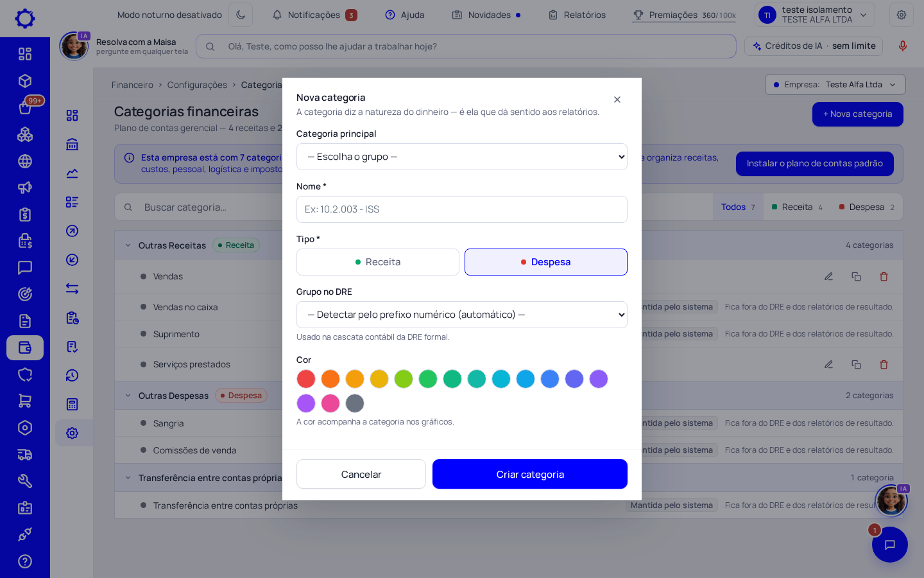
Task: Click the megaphone marketing sidebar icon
Action: coord(25,188)
